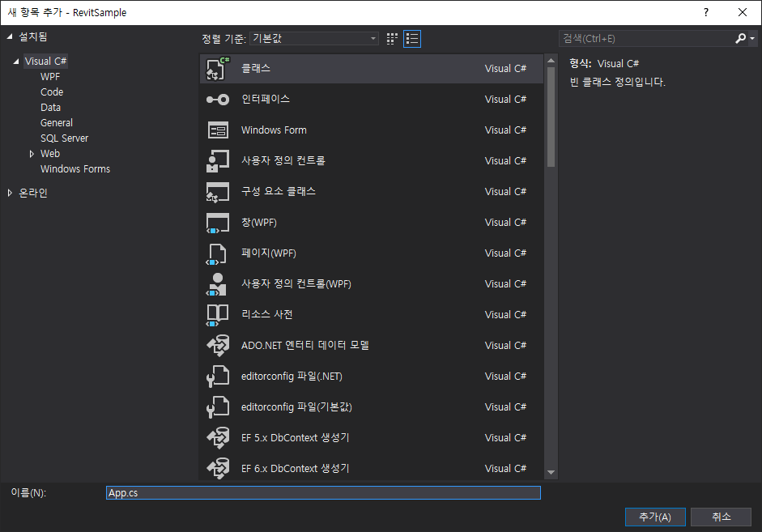Open the help question mark button
This screenshot has width=762, height=532.
706,12
